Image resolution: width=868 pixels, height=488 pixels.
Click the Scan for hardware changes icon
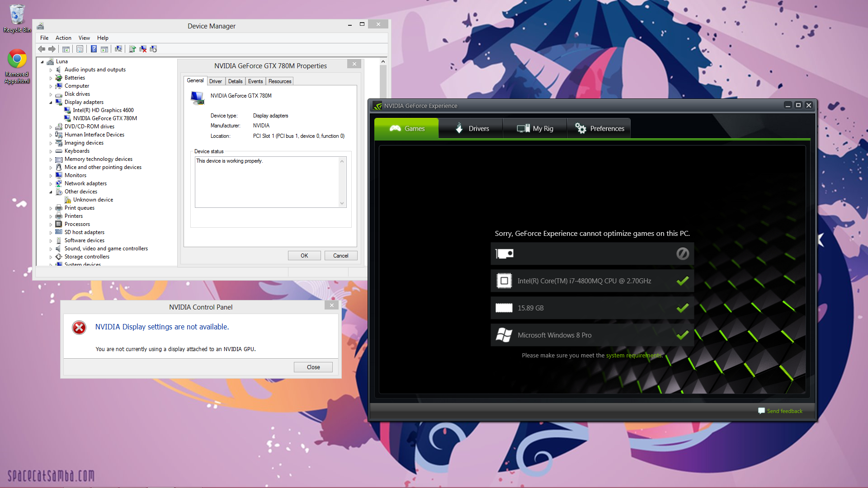[x=118, y=49]
